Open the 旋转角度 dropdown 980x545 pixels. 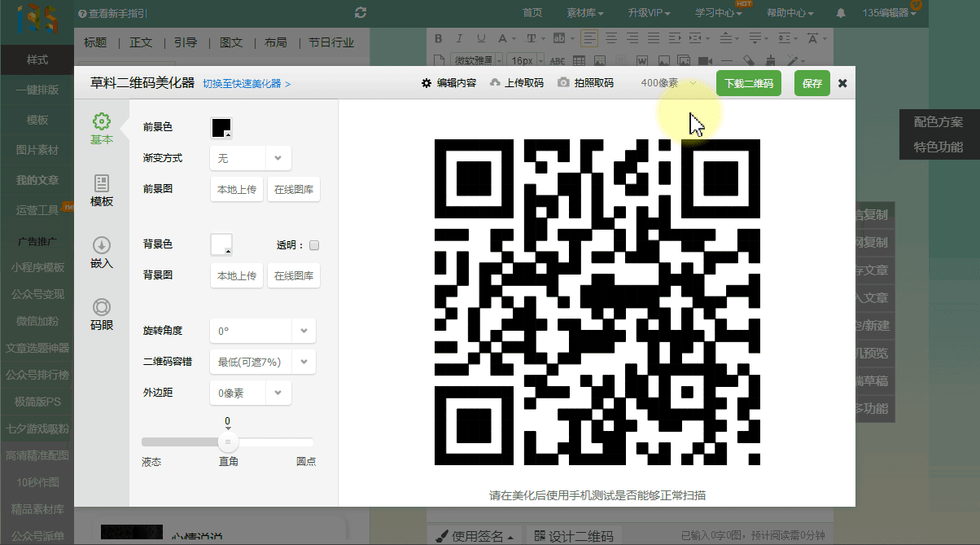tap(303, 331)
